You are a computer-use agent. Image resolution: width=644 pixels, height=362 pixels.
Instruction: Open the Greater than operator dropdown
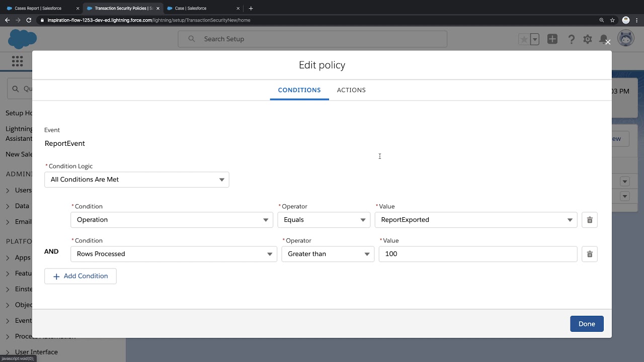click(328, 254)
